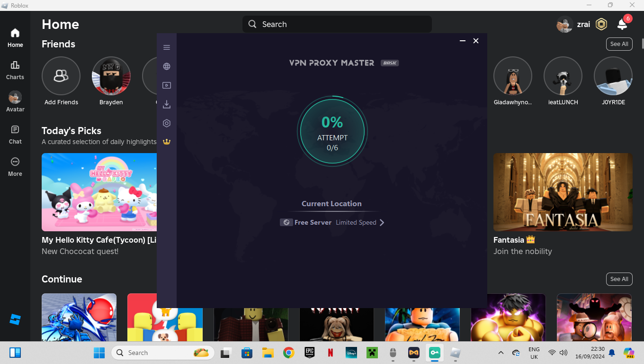Image resolution: width=644 pixels, height=364 pixels.
Task: Open Minecraft from taskbar
Action: point(372,353)
